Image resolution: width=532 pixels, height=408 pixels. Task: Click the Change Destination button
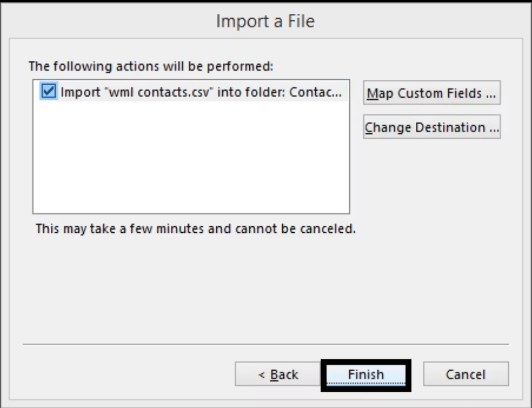(x=432, y=127)
